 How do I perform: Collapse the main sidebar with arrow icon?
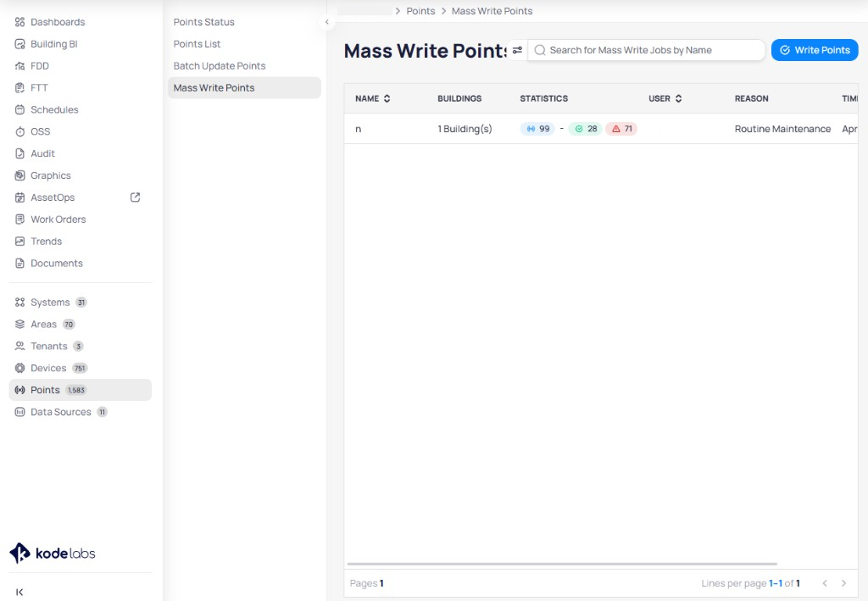[x=19, y=593]
